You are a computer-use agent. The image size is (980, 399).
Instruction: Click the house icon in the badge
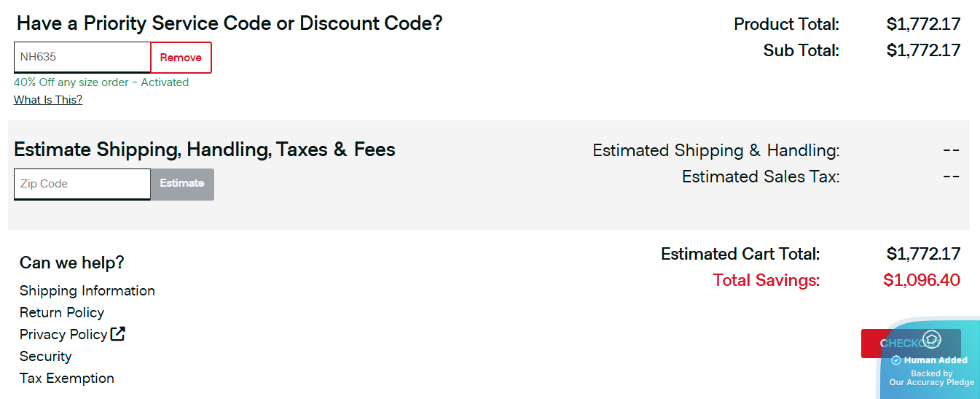[932, 339]
